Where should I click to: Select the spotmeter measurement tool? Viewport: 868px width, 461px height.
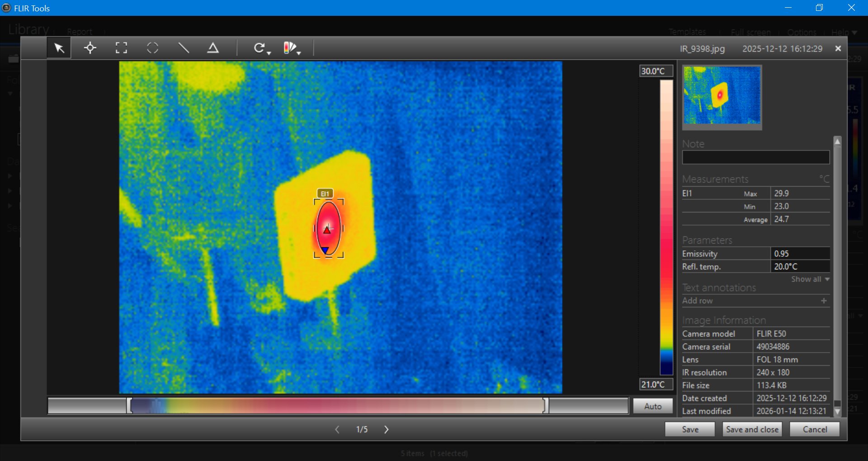click(90, 48)
